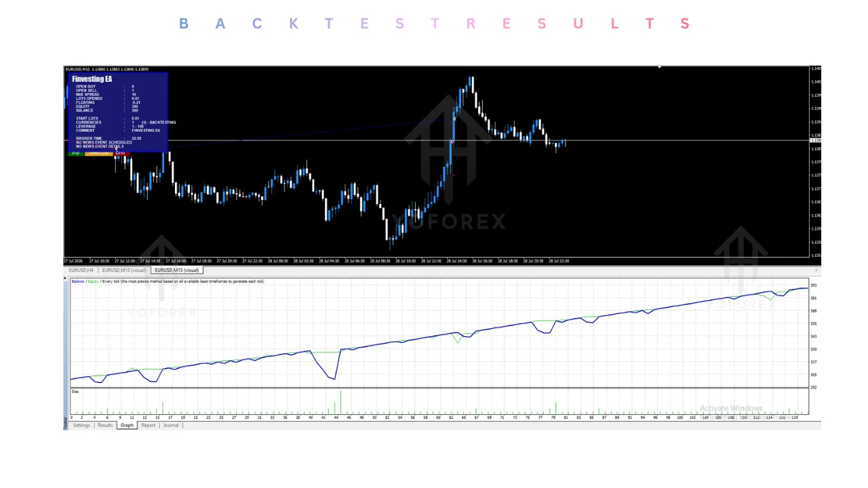Image resolution: width=868 pixels, height=488 pixels.
Task: Click the BACKTEST RESULTS heading
Action: coord(434,24)
